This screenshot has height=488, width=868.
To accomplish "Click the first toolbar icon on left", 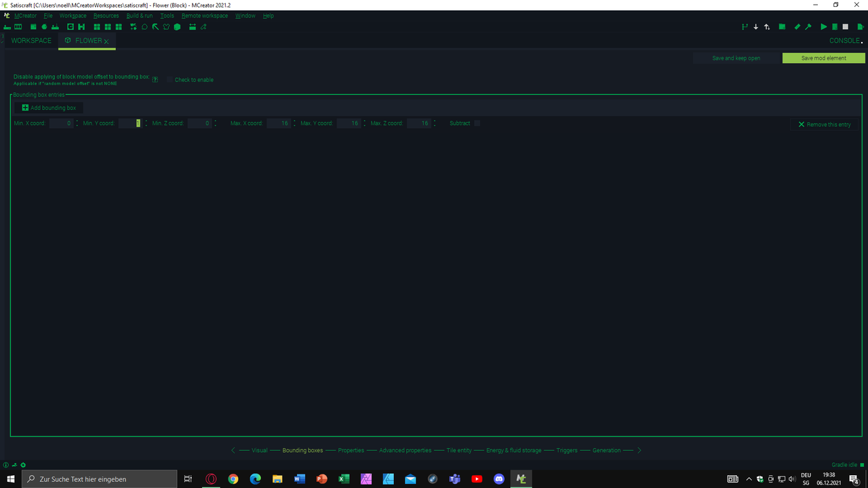I will [x=7, y=27].
